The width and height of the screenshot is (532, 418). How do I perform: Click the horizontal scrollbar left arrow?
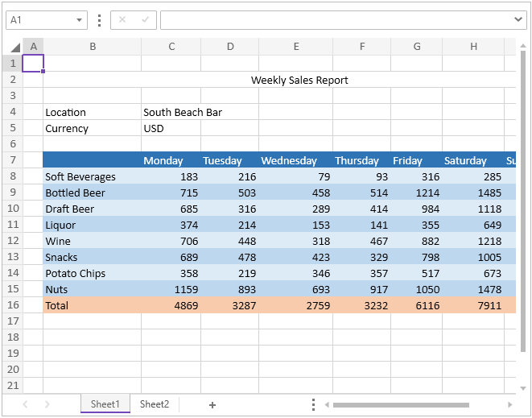pos(327,404)
